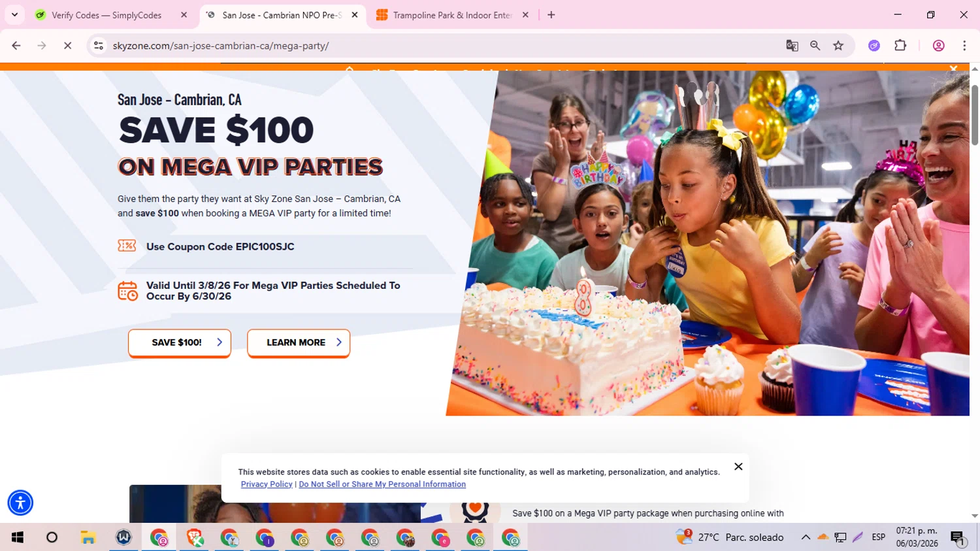The width and height of the screenshot is (980, 551).
Task: Open the Chrome profile avatar icon
Action: click(938, 46)
